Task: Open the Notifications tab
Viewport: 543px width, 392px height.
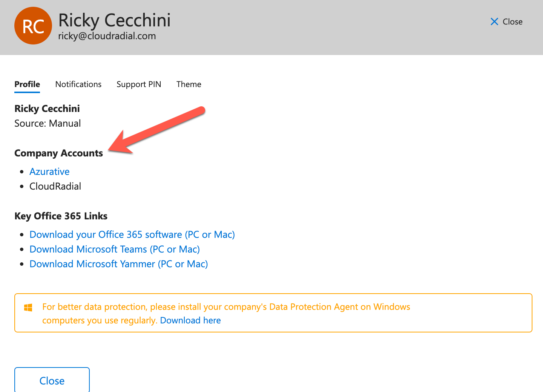Action: 78,84
